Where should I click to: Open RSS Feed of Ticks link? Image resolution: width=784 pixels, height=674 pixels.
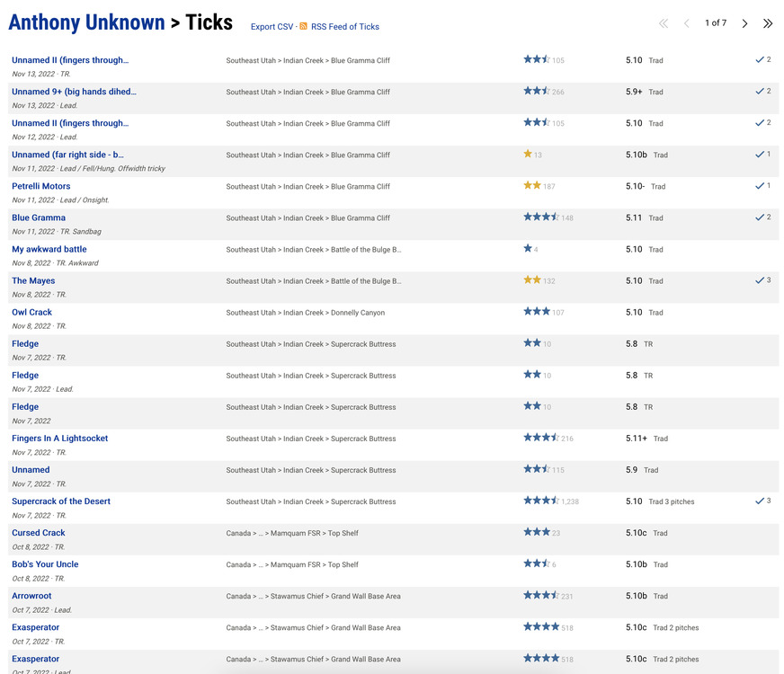click(345, 27)
